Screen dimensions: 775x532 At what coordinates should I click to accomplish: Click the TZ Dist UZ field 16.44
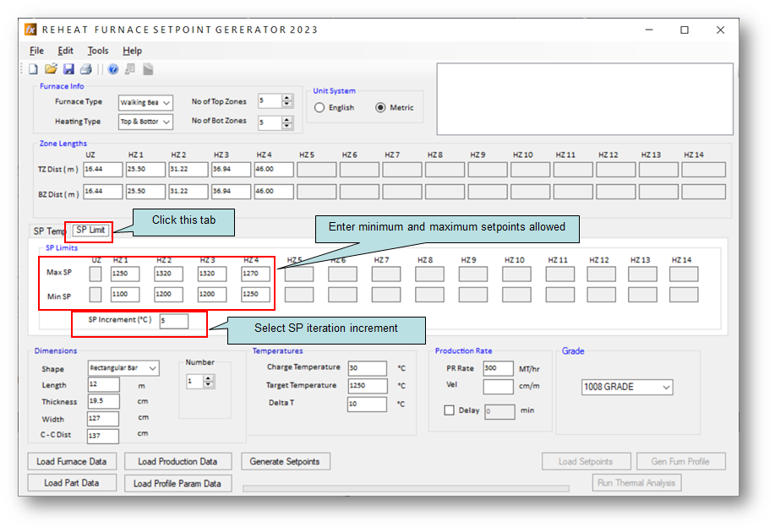tap(103, 170)
